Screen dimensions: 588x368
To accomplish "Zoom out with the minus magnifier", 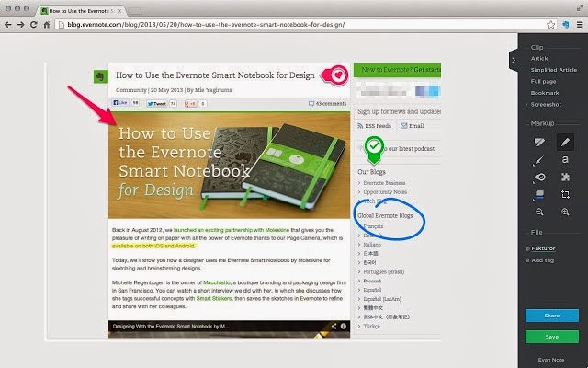I will [x=539, y=212].
